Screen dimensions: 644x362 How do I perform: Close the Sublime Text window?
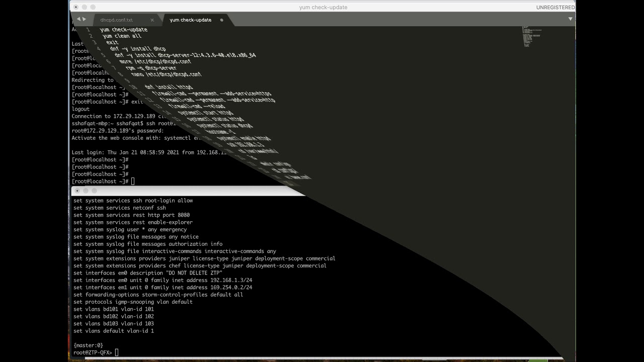pyautogui.click(x=76, y=7)
